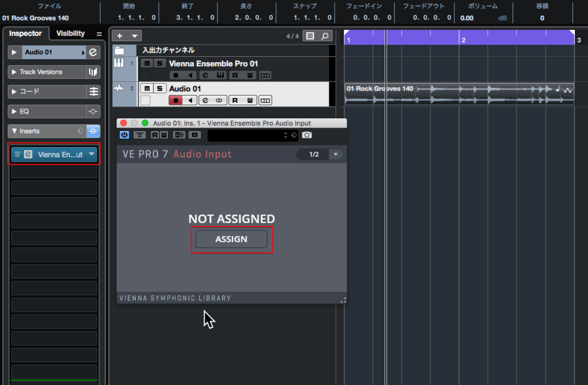Screen dimensions: 588x385
Task: Solo the Audio 01 track
Action: click(x=160, y=88)
